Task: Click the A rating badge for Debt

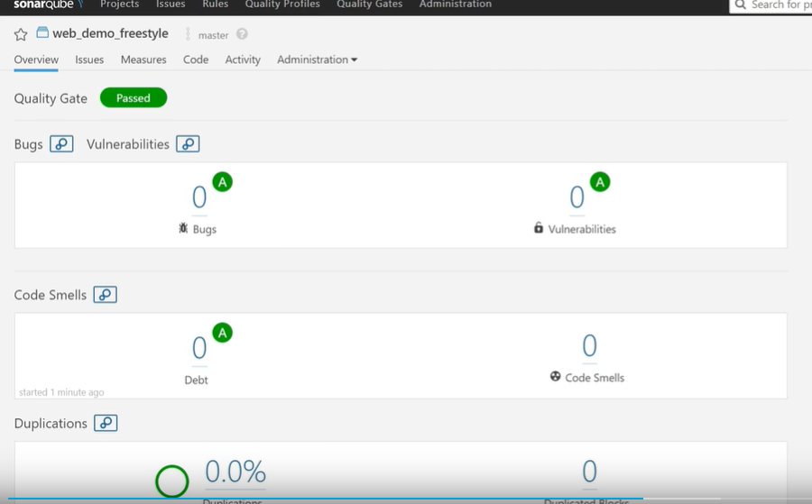Action: pos(223,333)
